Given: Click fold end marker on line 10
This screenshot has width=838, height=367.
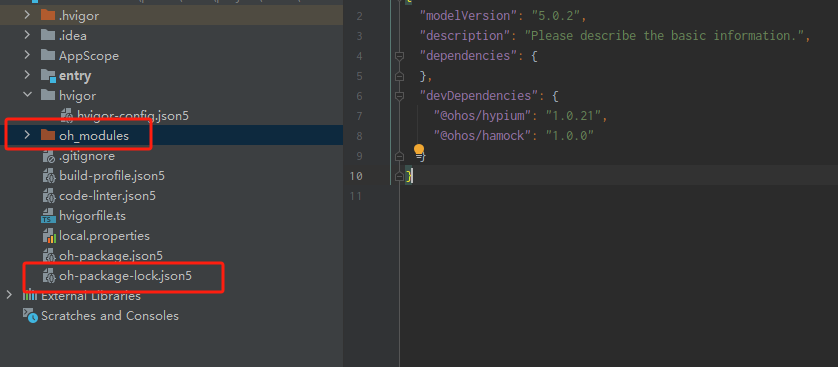Looking at the screenshot, I should [x=399, y=176].
